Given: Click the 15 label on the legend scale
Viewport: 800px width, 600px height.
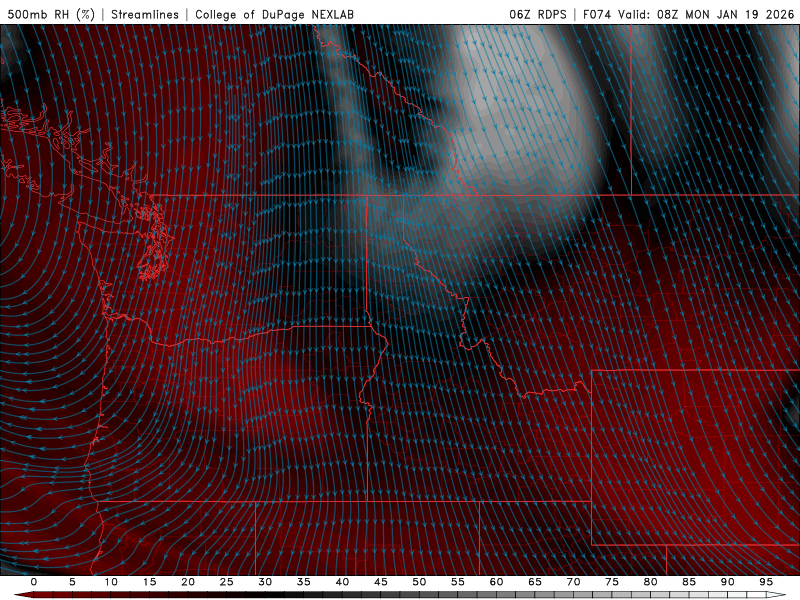Looking at the screenshot, I should click(x=149, y=582).
